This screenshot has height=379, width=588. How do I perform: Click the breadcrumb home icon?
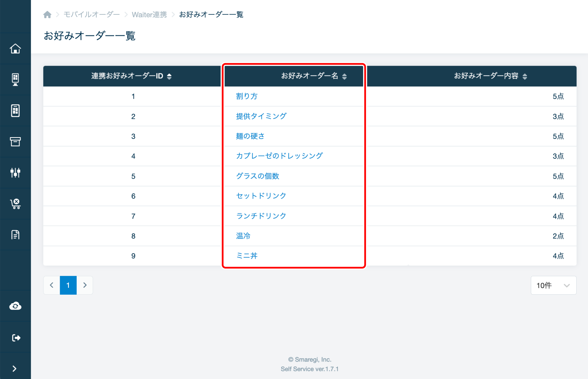point(47,14)
